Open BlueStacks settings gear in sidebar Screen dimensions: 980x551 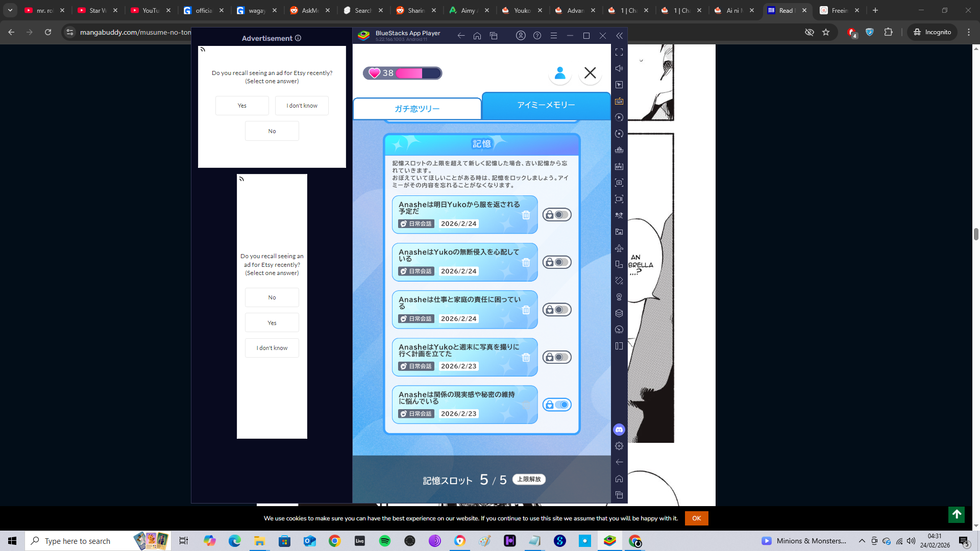click(x=619, y=446)
